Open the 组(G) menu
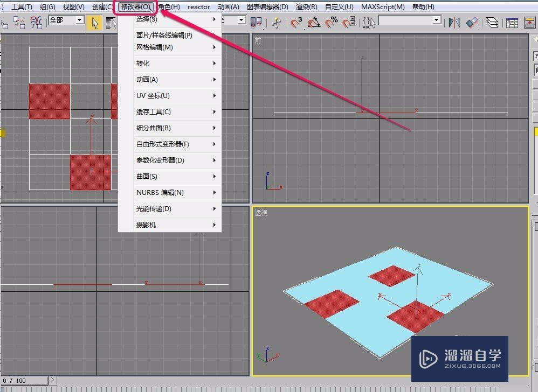Screen dimensions: 538x392 click(x=47, y=7)
